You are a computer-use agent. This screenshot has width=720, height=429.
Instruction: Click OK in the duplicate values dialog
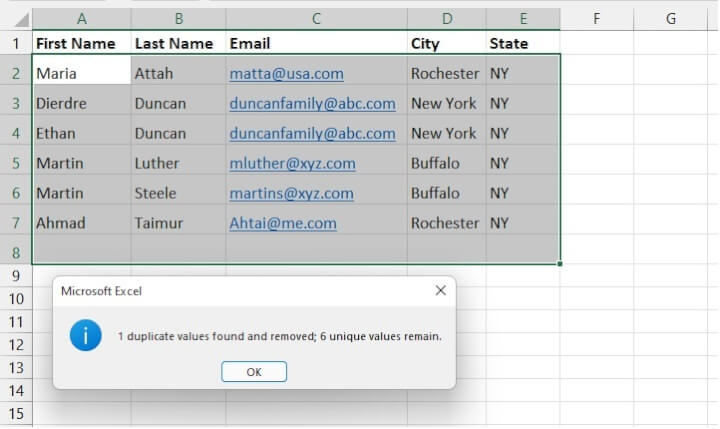[x=254, y=372]
